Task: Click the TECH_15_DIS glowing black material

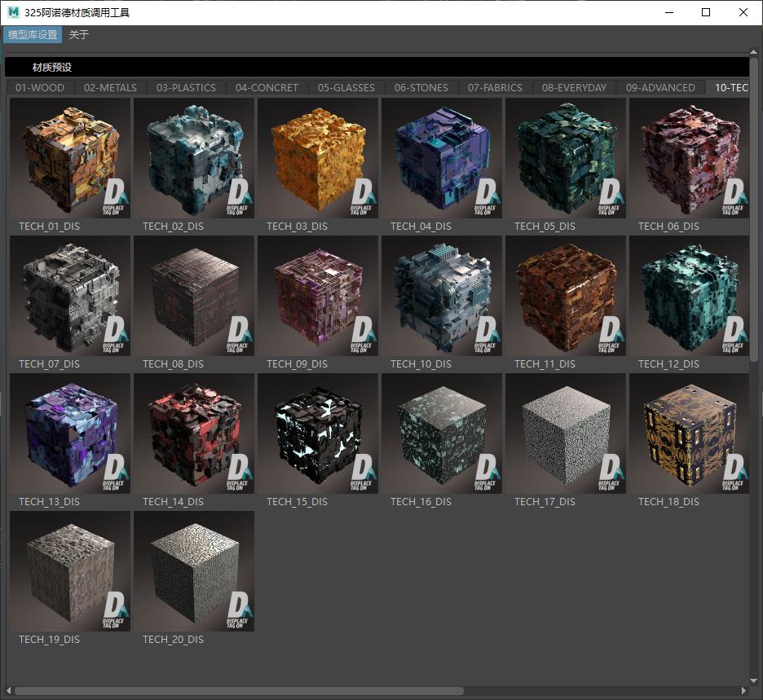Action: [318, 434]
